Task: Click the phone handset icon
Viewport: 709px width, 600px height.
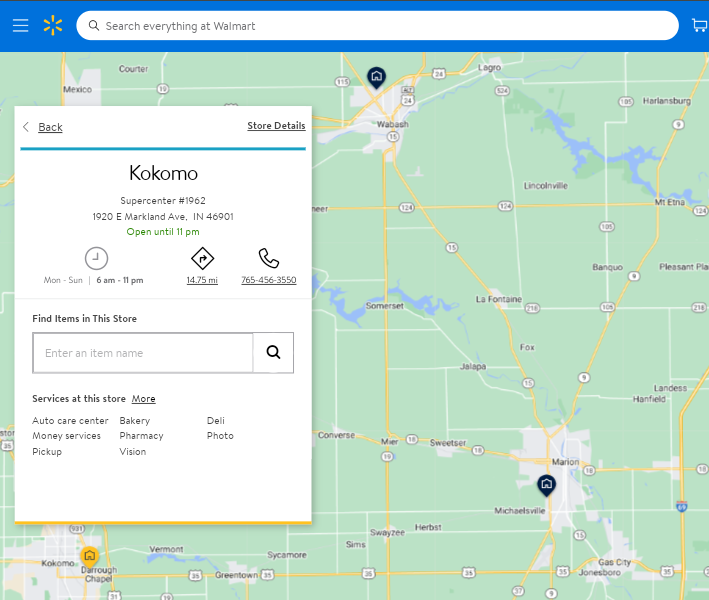Action: 269,258
